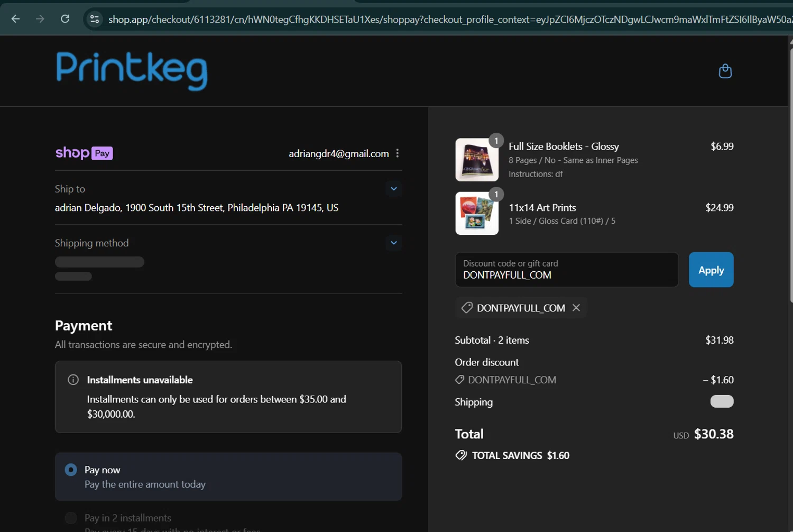This screenshot has width=793, height=532.
Task: Click the tag icon on discount chip
Action: coord(467,308)
